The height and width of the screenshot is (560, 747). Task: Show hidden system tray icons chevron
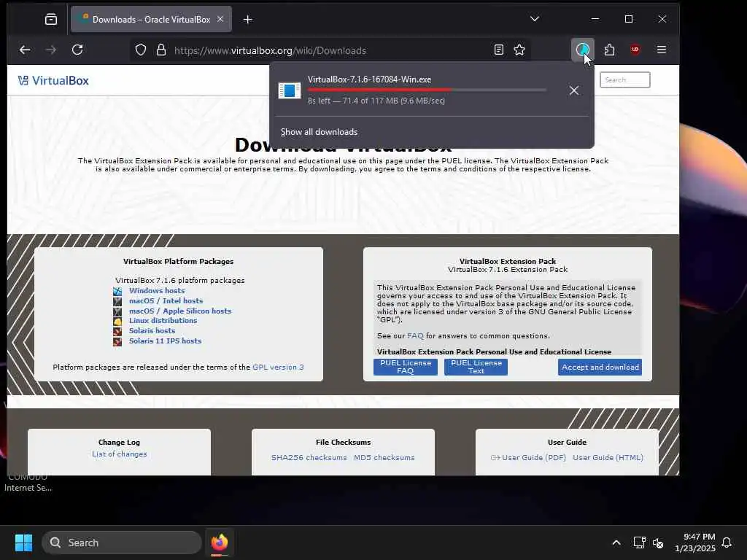click(x=616, y=542)
